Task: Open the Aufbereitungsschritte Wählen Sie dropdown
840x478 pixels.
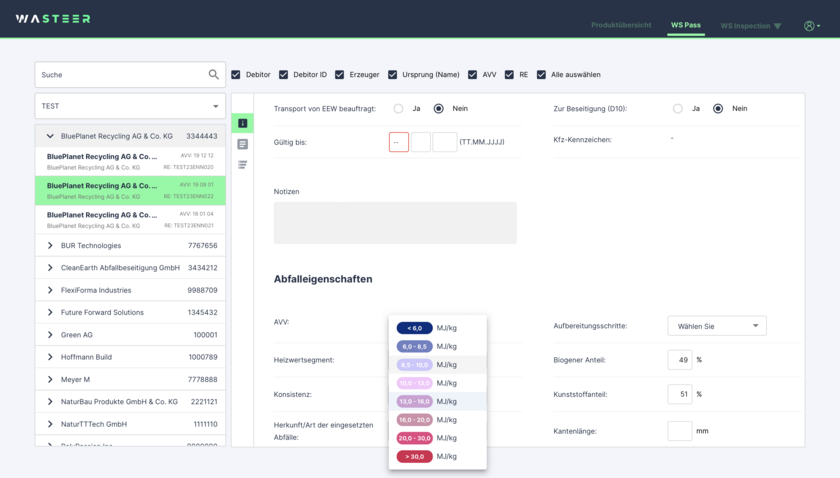Action: (717, 326)
